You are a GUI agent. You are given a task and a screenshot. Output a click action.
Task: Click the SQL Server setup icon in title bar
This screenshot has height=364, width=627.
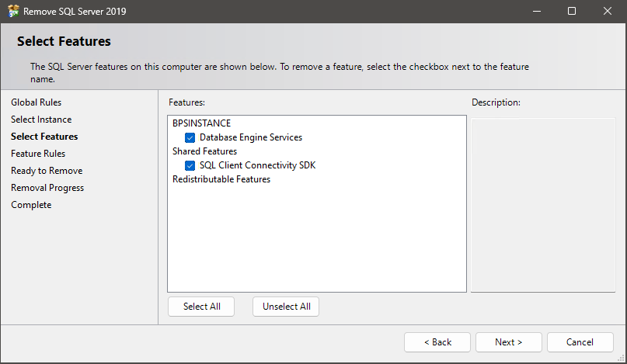click(x=13, y=11)
